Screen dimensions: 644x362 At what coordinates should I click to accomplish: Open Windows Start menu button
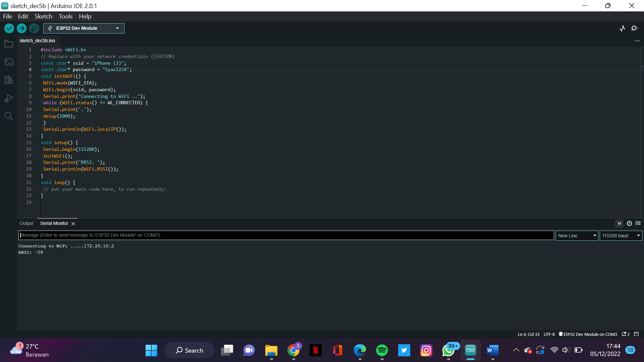(151, 350)
